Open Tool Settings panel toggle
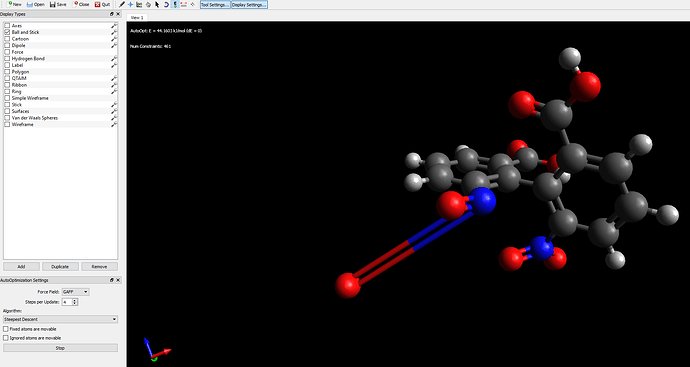The height and width of the screenshot is (367, 690). pyautogui.click(x=215, y=4)
